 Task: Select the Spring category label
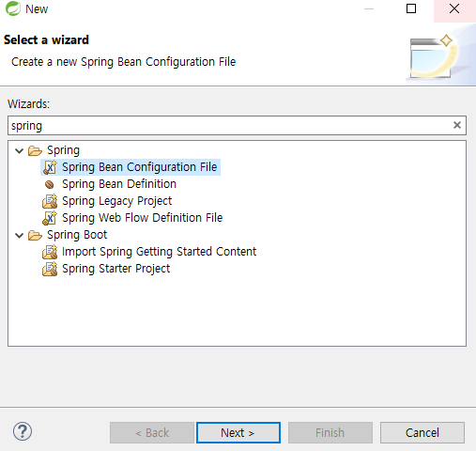point(63,150)
